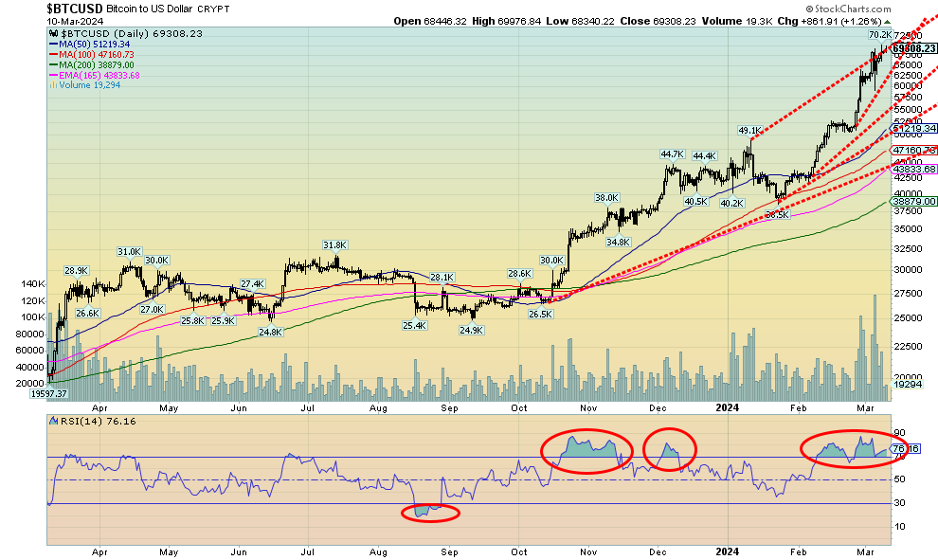Click the 31.8K July high label
938x560 pixels.
point(334,244)
